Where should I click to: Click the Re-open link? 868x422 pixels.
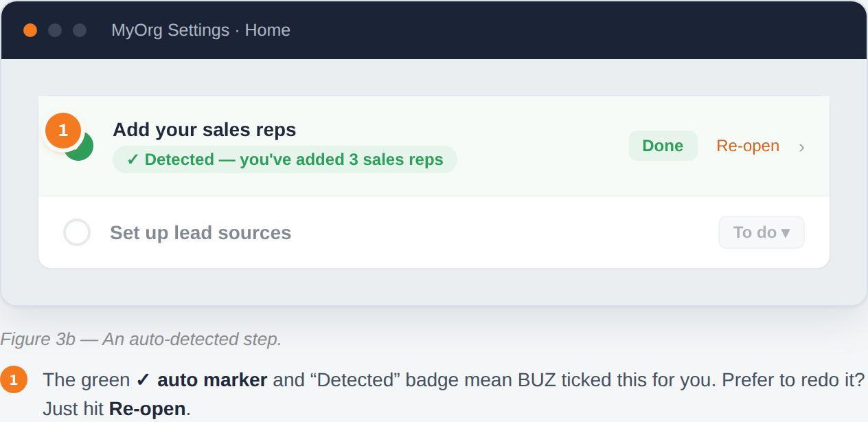coord(748,146)
